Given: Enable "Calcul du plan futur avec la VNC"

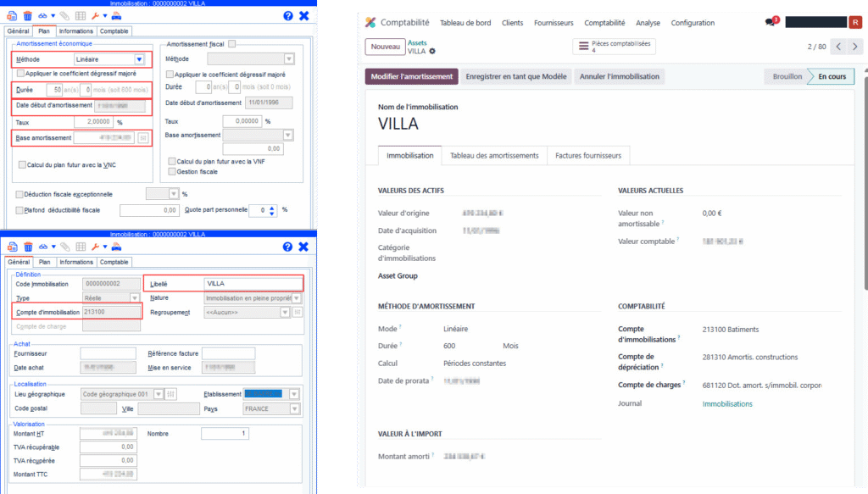Looking at the screenshot, I should pos(22,165).
